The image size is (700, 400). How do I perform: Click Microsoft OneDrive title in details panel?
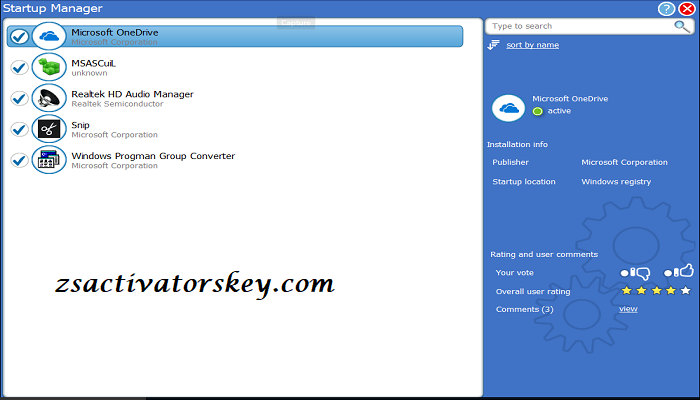coord(570,99)
